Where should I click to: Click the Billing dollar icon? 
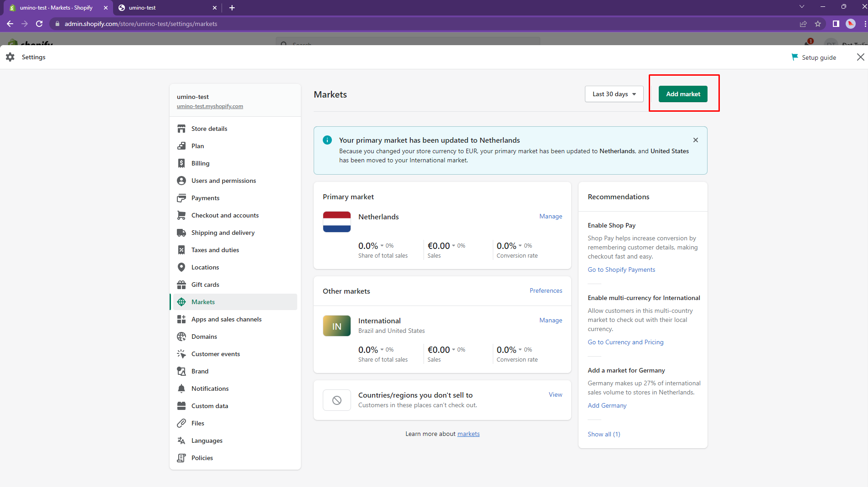(181, 163)
